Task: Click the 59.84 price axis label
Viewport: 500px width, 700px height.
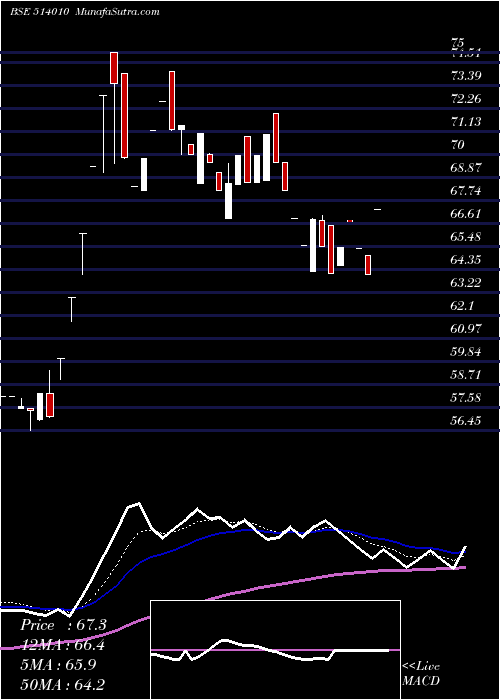Action: tap(466, 352)
